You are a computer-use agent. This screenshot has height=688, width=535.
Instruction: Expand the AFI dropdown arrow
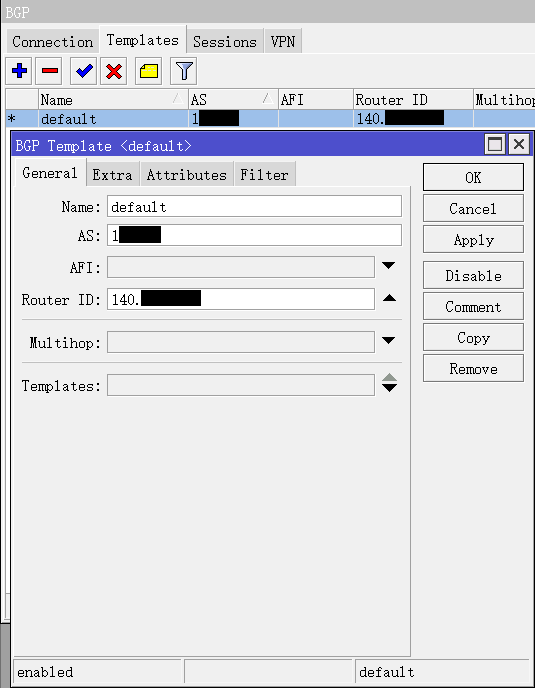point(388,266)
